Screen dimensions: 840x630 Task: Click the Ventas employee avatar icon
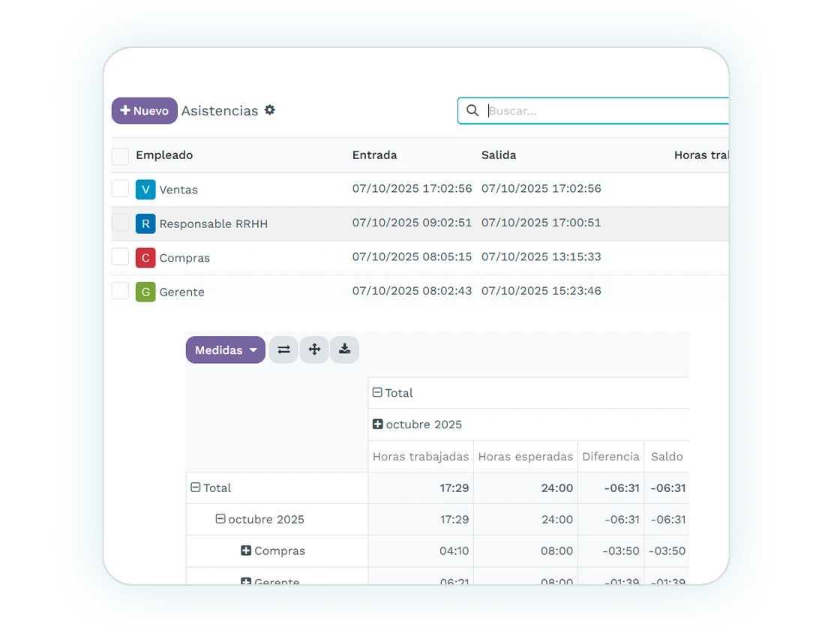pyautogui.click(x=145, y=190)
